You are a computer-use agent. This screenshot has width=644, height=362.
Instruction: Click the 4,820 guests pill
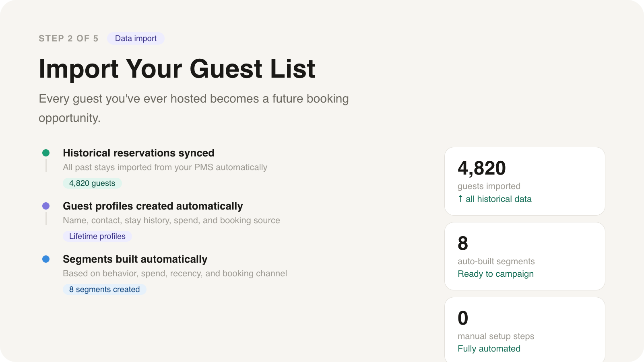pyautogui.click(x=92, y=183)
